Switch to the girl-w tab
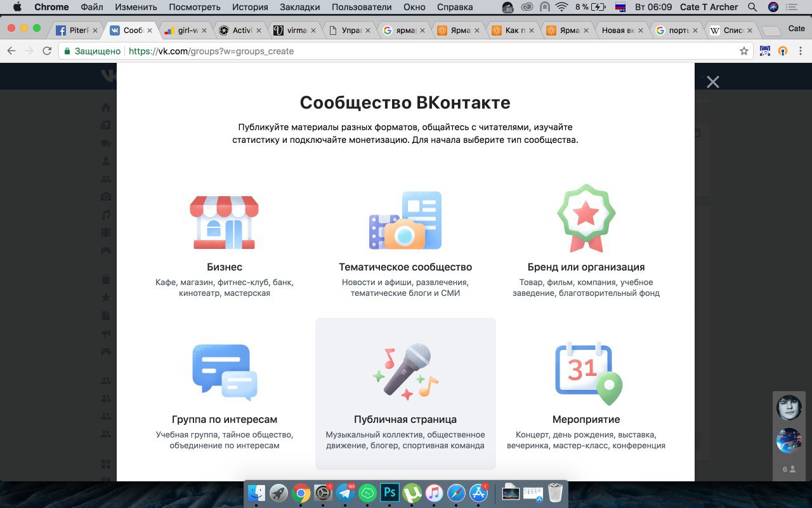The height and width of the screenshot is (508, 812). coord(185,30)
